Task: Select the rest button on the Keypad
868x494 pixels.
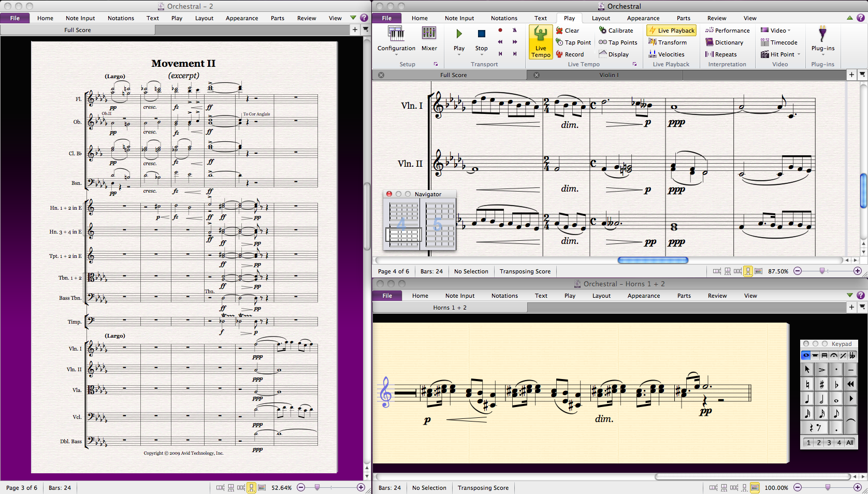Action: [814, 428]
